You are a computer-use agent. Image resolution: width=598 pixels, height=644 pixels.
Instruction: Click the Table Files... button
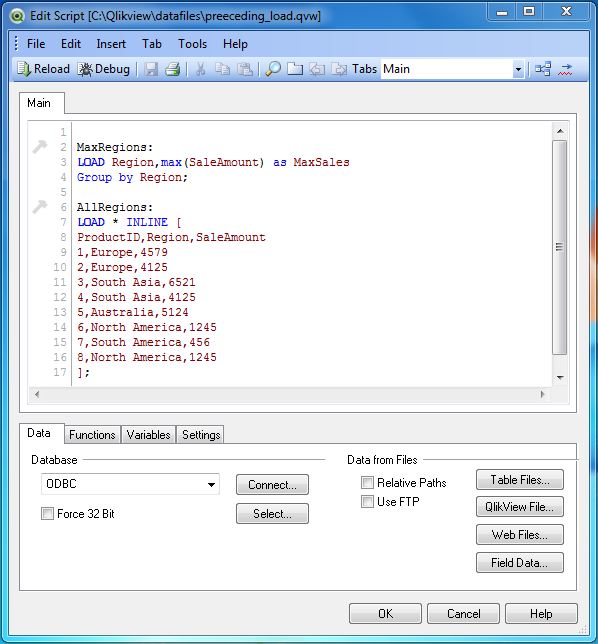click(520, 480)
